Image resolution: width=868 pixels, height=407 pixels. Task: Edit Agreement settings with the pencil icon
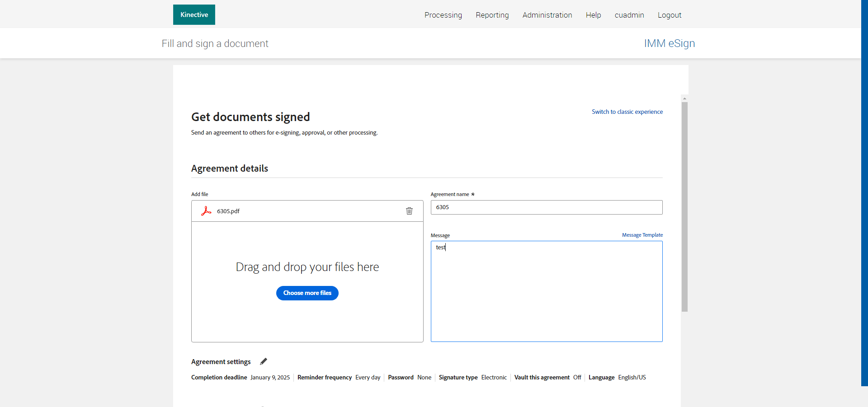pos(264,361)
